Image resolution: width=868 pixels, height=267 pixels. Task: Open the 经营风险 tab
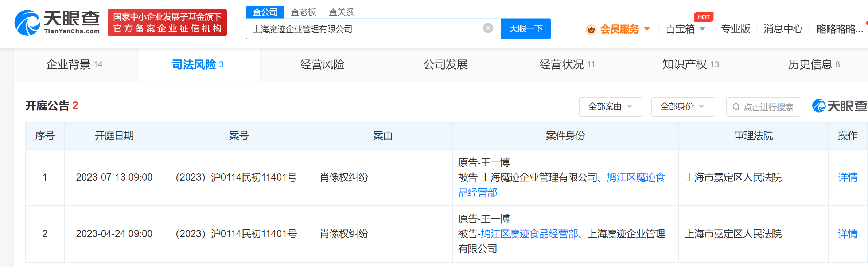pyautogui.click(x=322, y=64)
